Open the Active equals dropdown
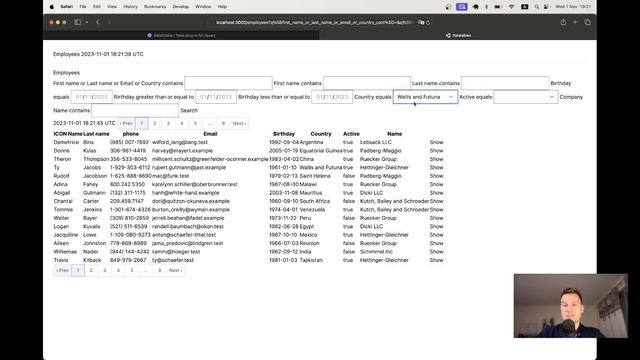The width and height of the screenshot is (640, 360). pos(526,97)
